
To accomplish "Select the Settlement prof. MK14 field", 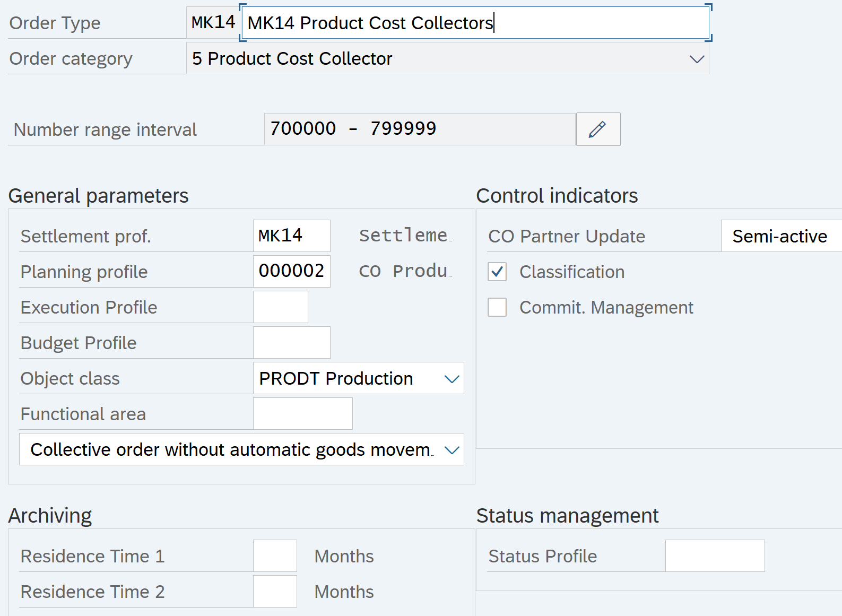I will pos(291,236).
